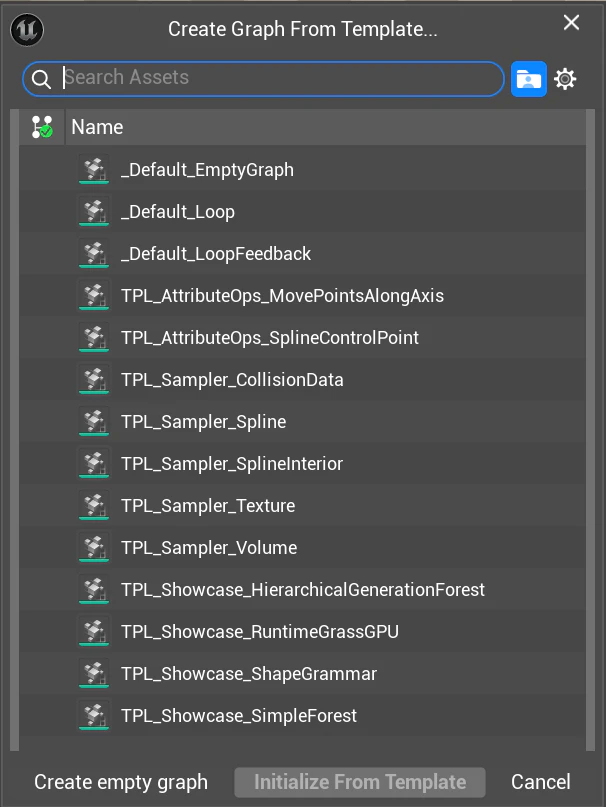Click the revision control status column icon

(42, 127)
